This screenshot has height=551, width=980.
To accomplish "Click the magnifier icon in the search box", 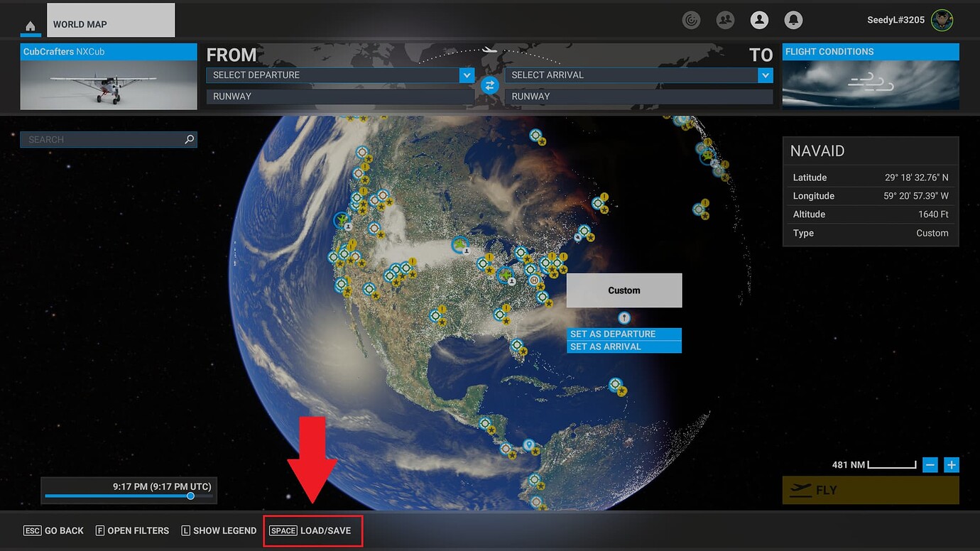I will (x=189, y=139).
